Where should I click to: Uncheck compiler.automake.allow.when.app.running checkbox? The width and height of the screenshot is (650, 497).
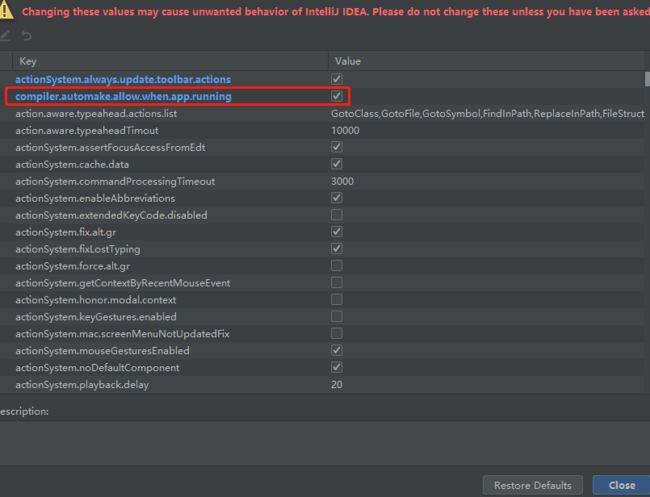[337, 96]
